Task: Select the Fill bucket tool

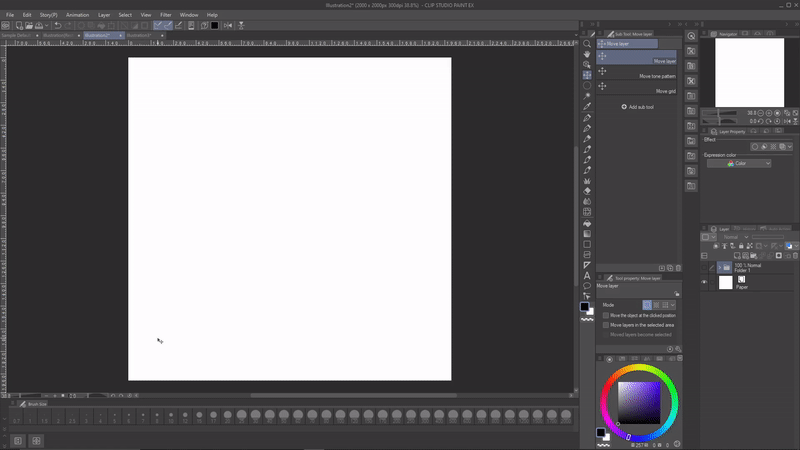Action: 587,223
